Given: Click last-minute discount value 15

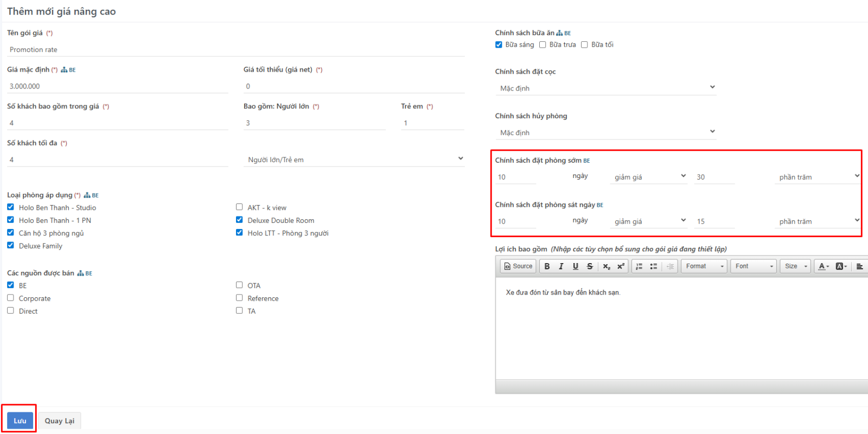Looking at the screenshot, I should (714, 222).
